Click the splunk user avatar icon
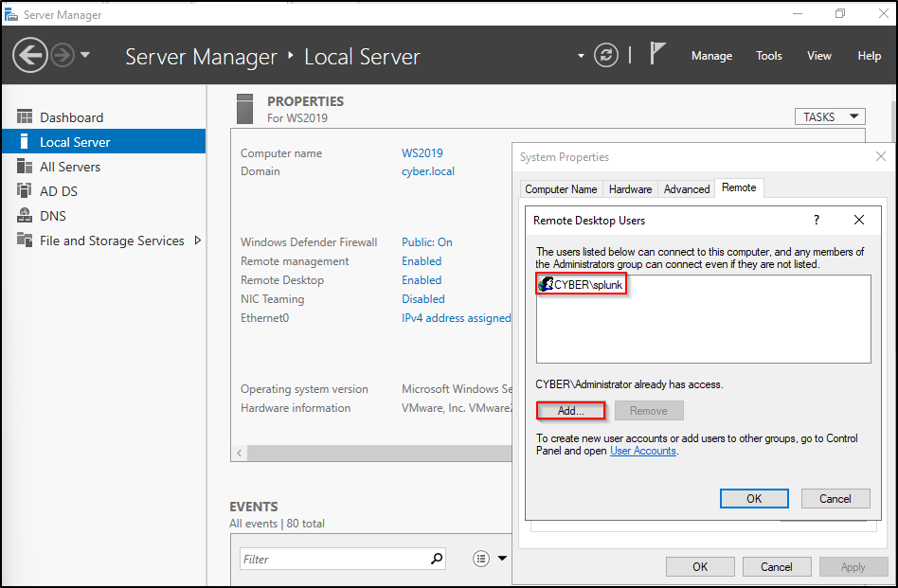 [x=546, y=284]
